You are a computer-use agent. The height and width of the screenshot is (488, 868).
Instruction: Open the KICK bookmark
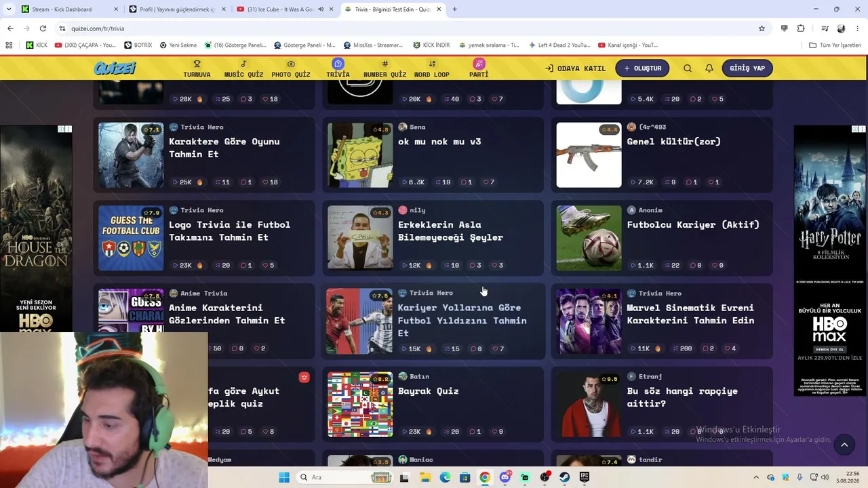click(37, 45)
